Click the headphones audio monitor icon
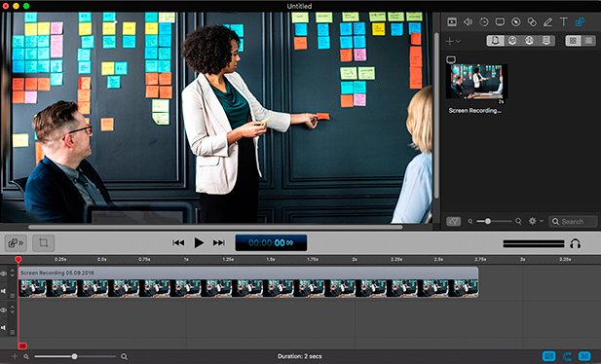Viewport: 601px width, 364px height. pos(575,243)
